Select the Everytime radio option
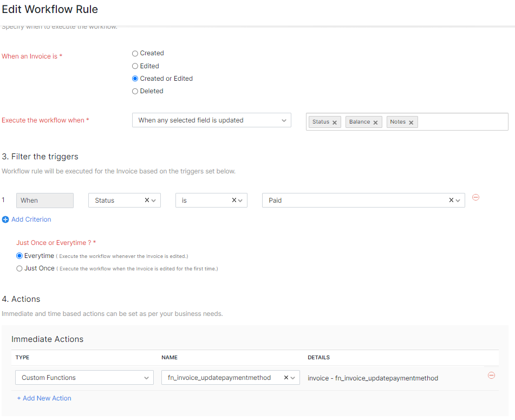Image resolution: width=515 pixels, height=420 pixels. click(x=19, y=256)
